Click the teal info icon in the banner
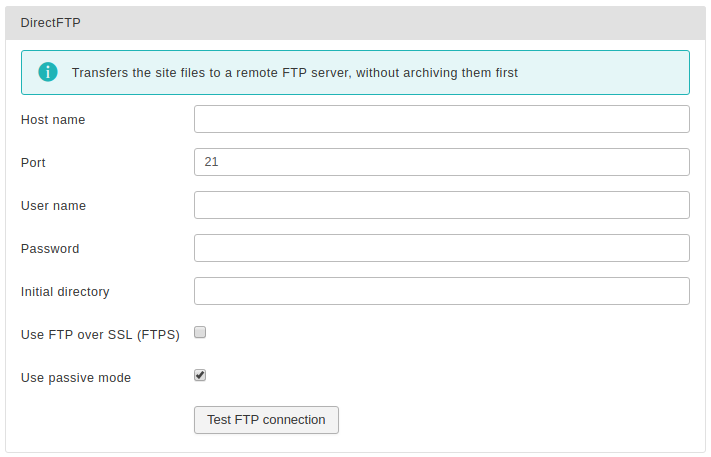711x457 pixels. 48,72
